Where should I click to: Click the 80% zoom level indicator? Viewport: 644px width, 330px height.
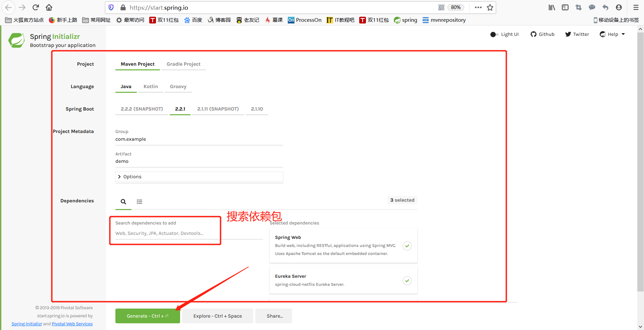[x=455, y=7]
